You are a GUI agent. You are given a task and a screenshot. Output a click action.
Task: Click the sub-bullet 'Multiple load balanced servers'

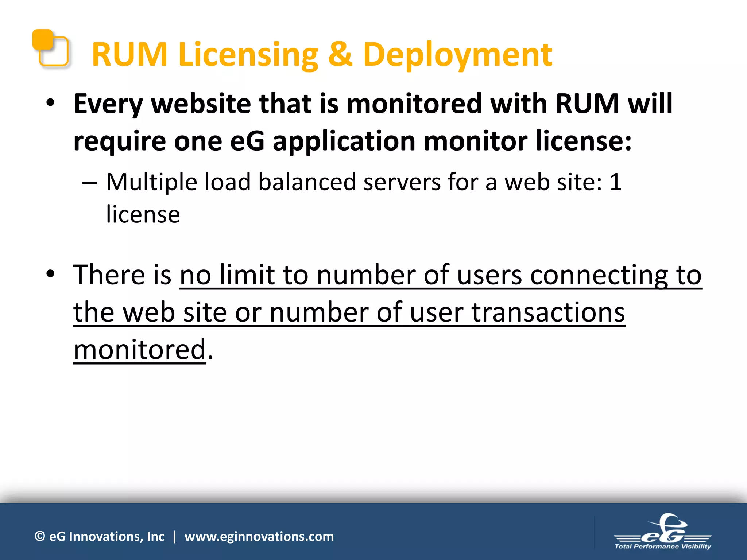pos(274,182)
